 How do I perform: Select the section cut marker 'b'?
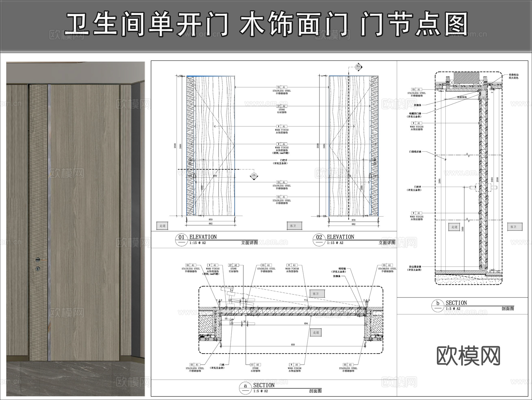[x=358, y=67]
